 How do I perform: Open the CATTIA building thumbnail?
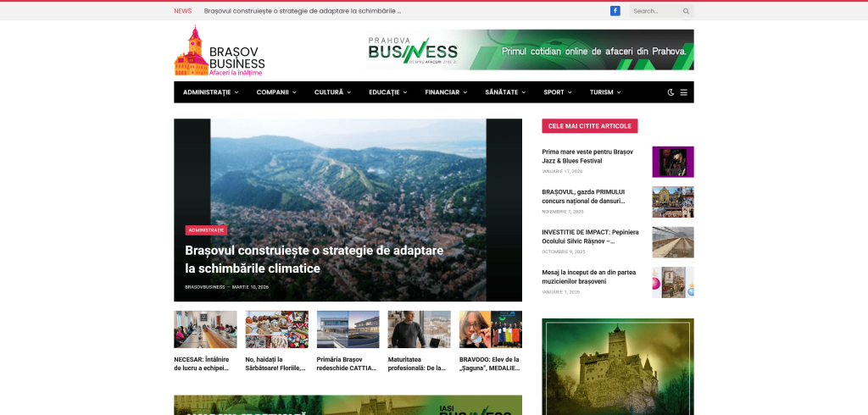(348, 329)
